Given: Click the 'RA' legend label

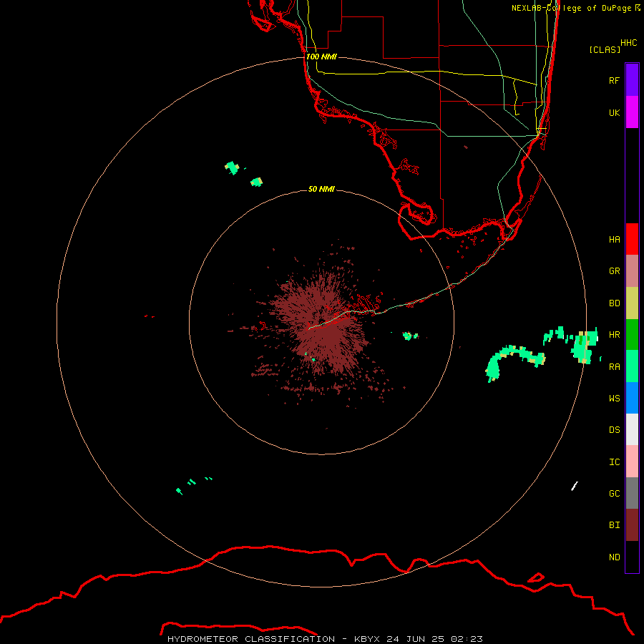Looking at the screenshot, I should 614,367.
